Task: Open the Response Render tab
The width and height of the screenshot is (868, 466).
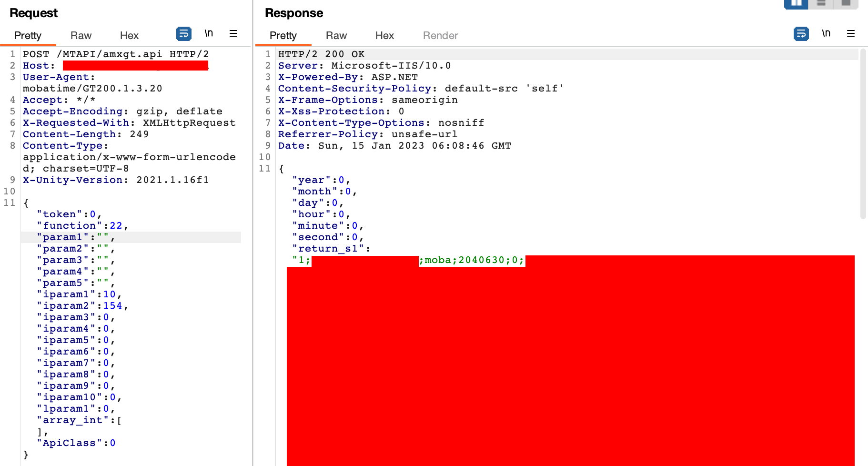Action: click(440, 36)
